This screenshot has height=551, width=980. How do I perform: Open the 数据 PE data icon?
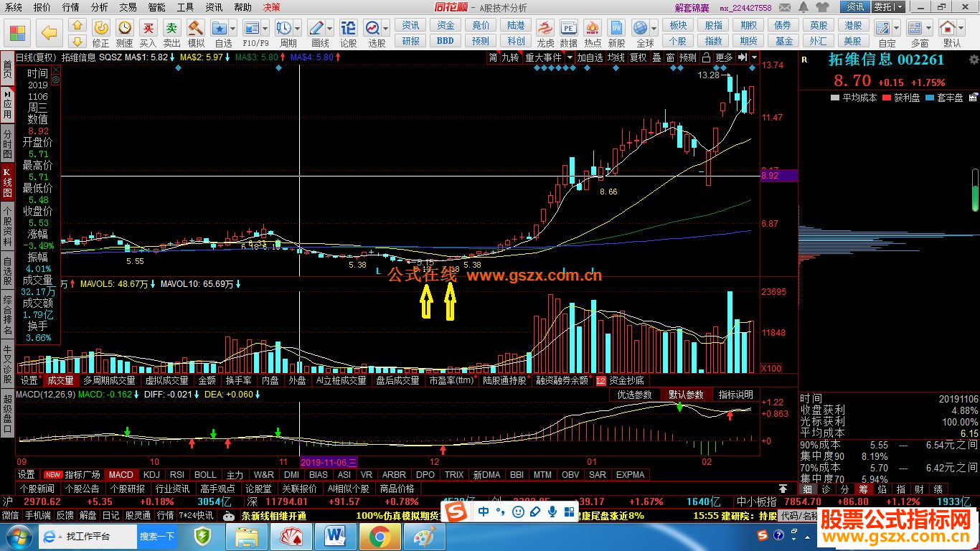569,28
